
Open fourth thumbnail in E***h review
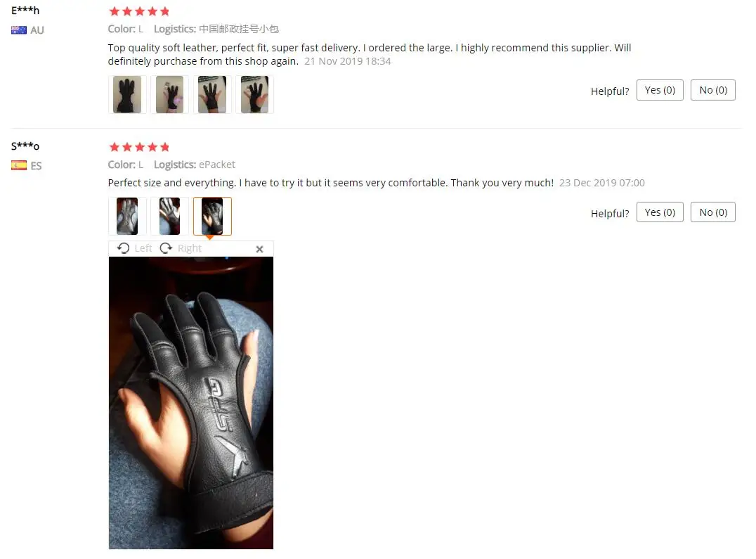click(x=254, y=94)
